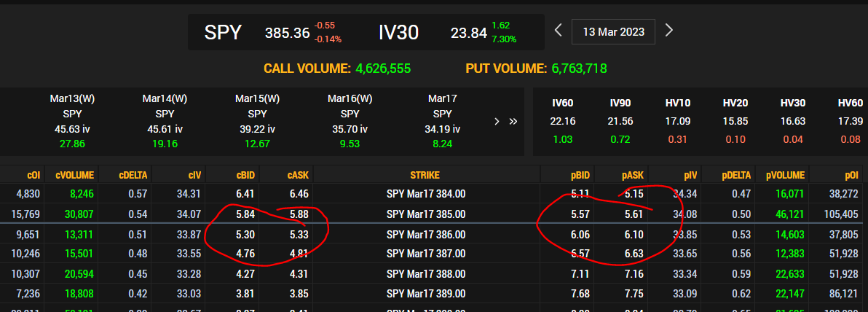Click call bid 4.76 at 387 strike
The image size is (868, 312).
244,254
